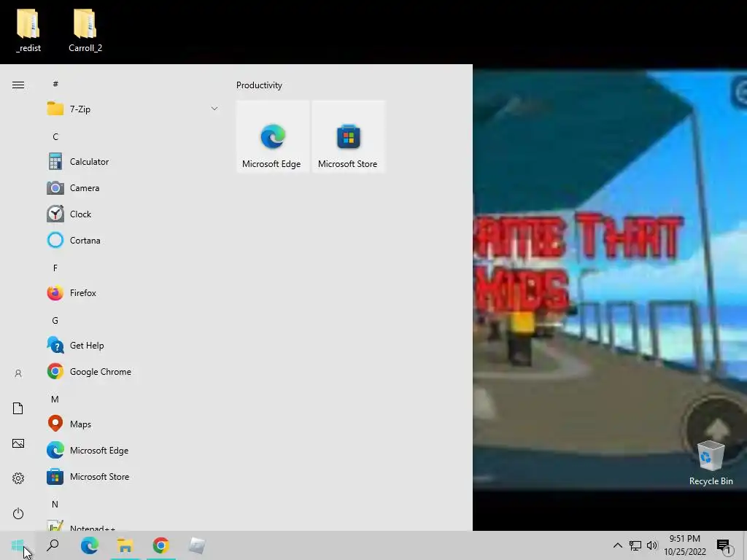Click the Microsoft Edge Productivity tile
This screenshot has width=747, height=560.
click(273, 136)
